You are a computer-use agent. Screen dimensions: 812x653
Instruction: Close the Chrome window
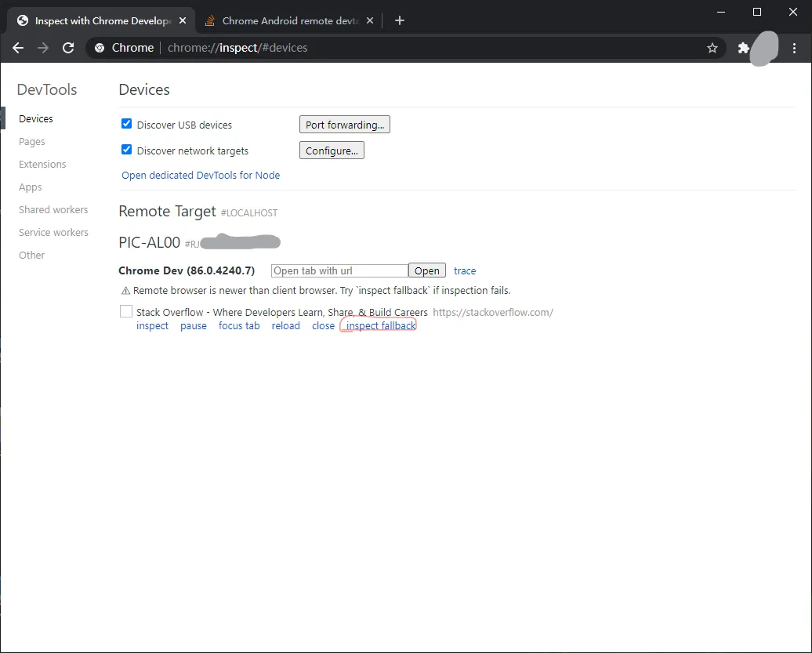(x=793, y=12)
